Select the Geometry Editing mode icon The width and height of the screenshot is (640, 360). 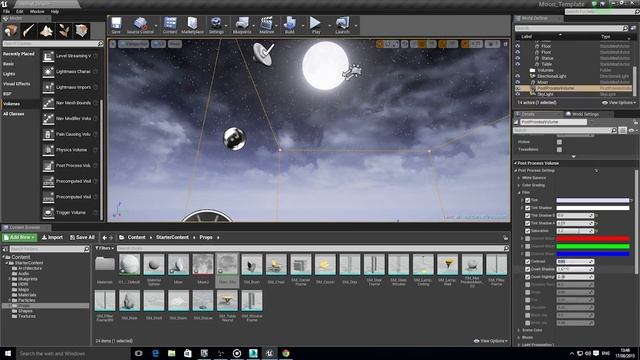(81, 31)
